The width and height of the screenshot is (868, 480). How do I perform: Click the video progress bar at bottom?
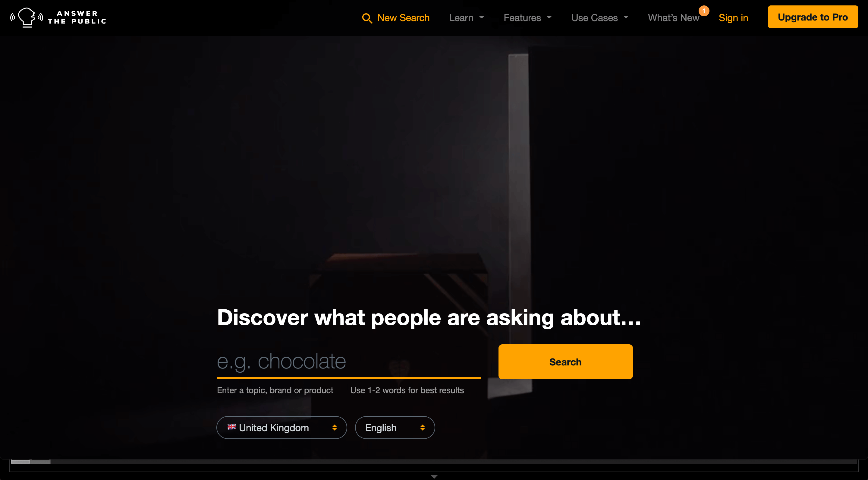[434, 462]
